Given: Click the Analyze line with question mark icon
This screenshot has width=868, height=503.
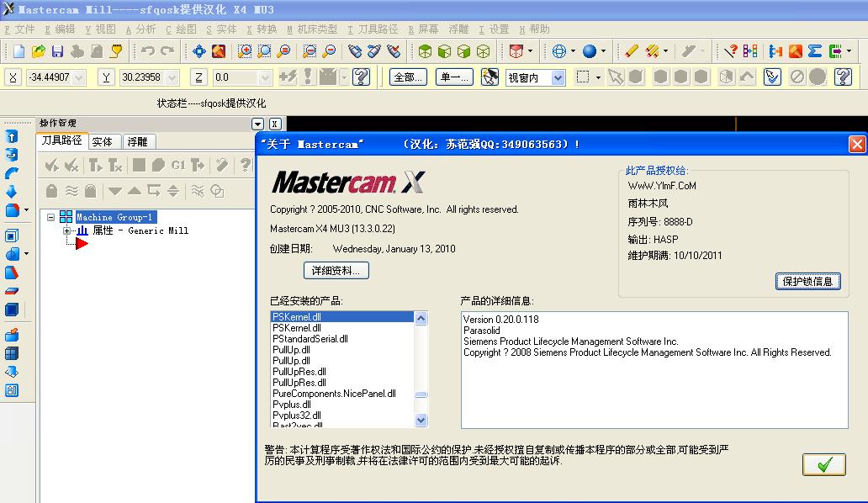Looking at the screenshot, I should click(x=731, y=51).
